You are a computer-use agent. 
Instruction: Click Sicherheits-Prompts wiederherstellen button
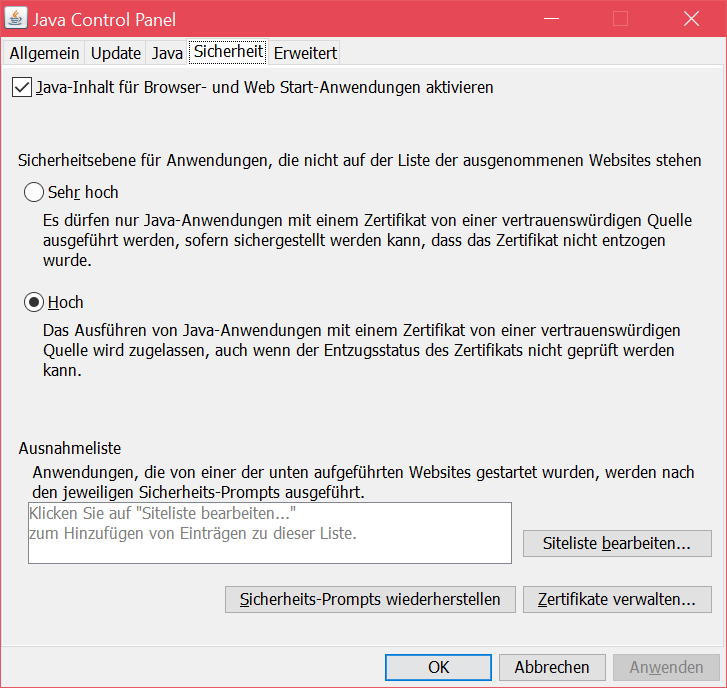pos(370,599)
